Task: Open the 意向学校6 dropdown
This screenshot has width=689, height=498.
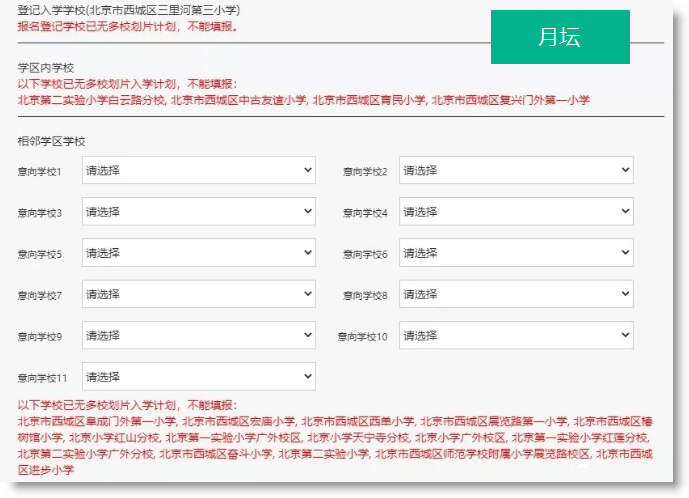Action: pos(516,253)
